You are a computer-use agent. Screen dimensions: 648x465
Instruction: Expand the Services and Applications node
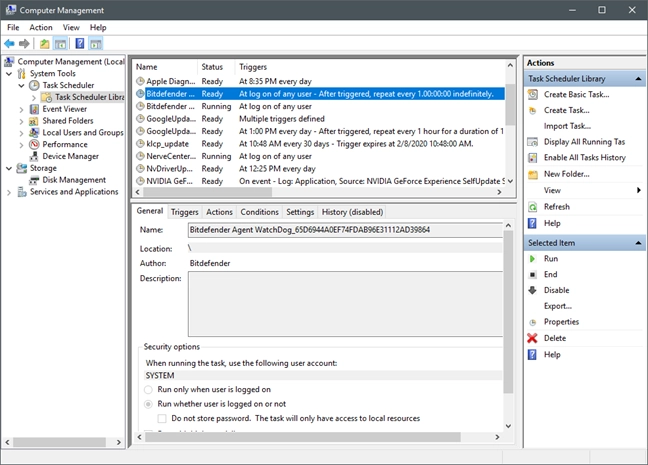pyautogui.click(x=9, y=192)
